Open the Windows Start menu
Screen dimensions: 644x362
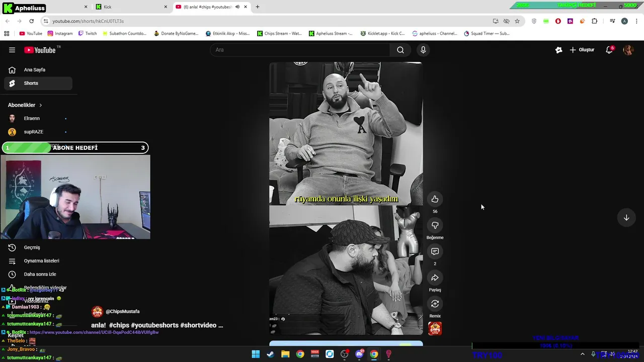[256, 354]
